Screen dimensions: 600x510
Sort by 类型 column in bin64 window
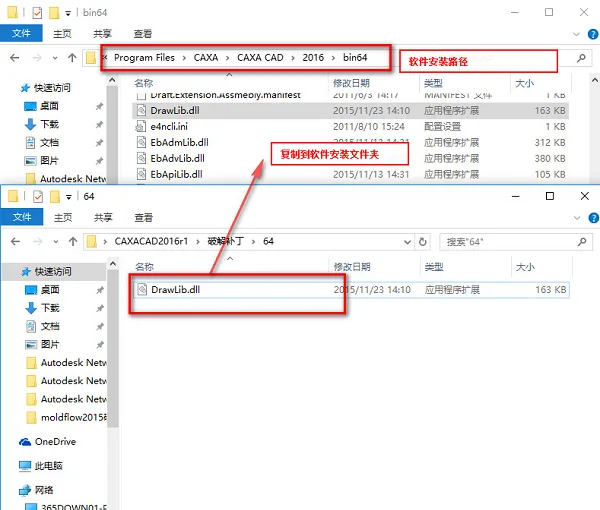coord(433,83)
